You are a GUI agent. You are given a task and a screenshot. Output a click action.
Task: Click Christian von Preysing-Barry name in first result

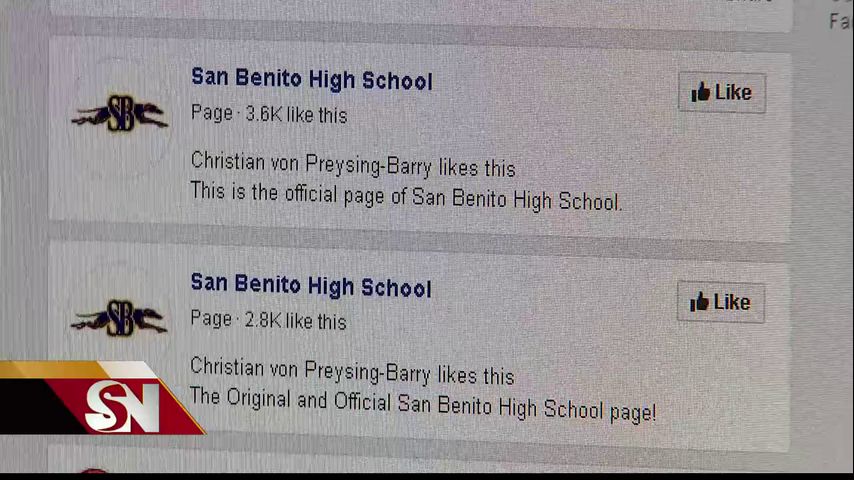pyautogui.click(x=311, y=164)
